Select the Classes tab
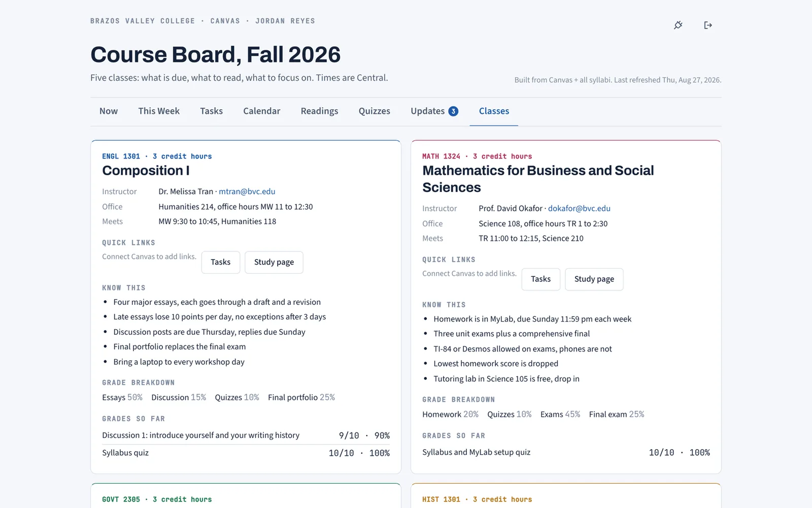812x508 pixels. tap(494, 111)
